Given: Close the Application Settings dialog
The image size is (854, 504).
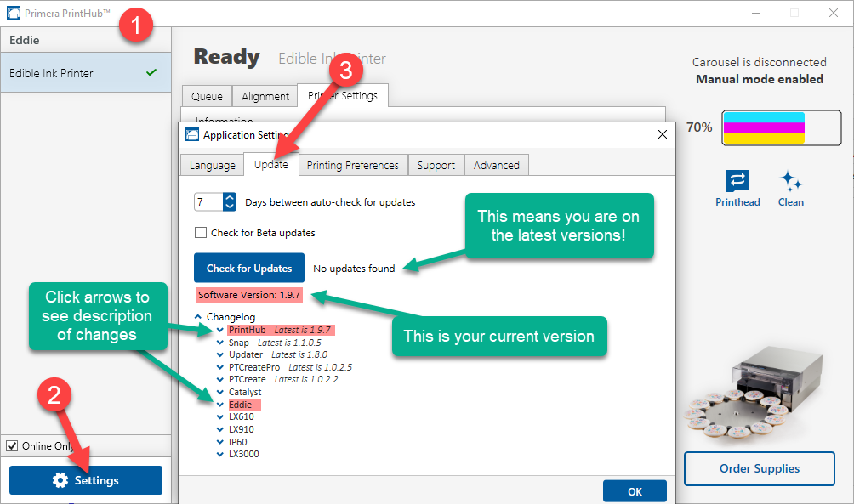Looking at the screenshot, I should [x=663, y=134].
